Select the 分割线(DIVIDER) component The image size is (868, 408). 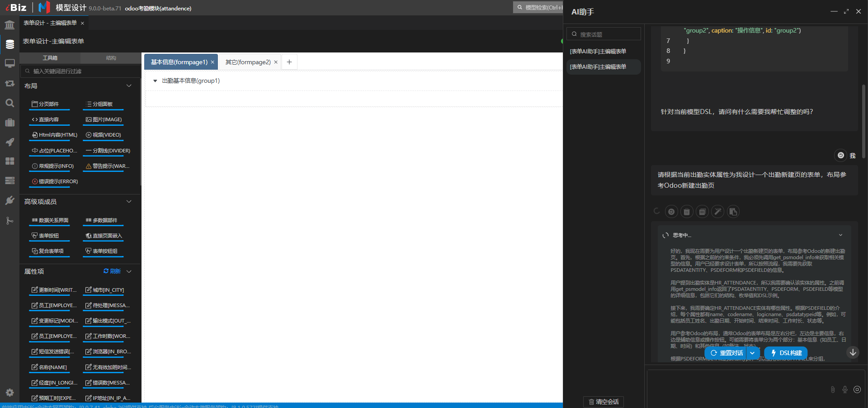tap(108, 151)
